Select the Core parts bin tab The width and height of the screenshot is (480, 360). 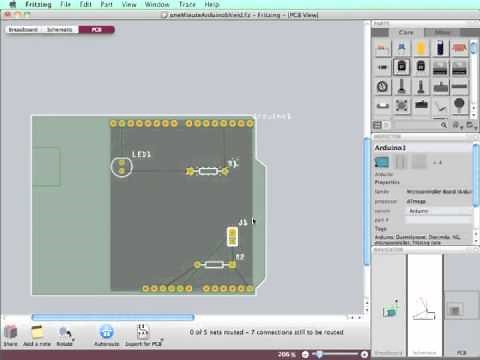(406, 32)
